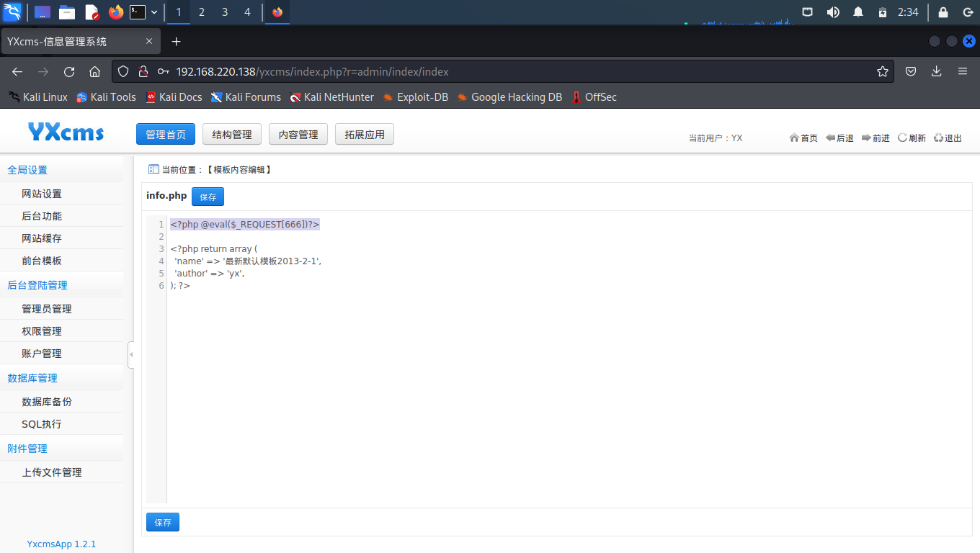The height and width of the screenshot is (553, 980).
Task: Select the 拓展应用 navigation tab
Action: [x=365, y=135]
